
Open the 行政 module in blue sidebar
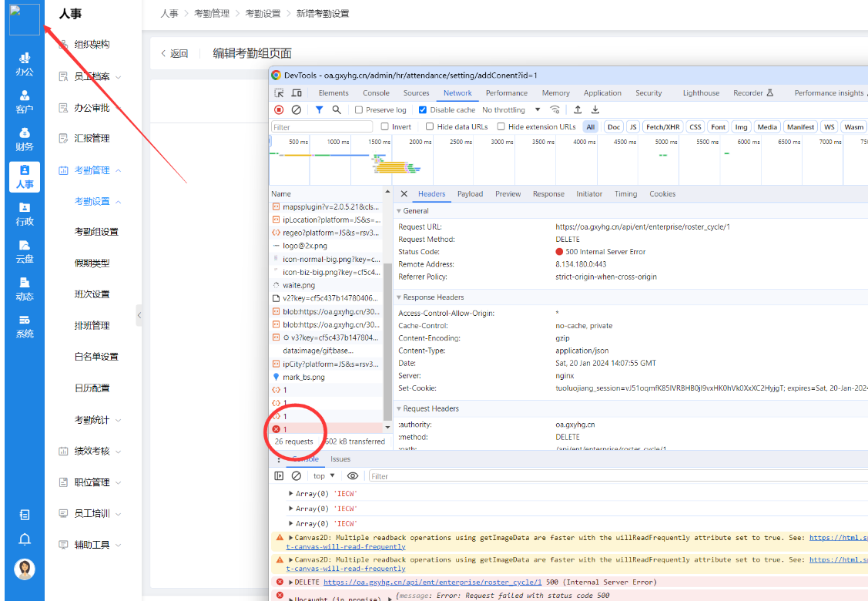pyautogui.click(x=25, y=214)
